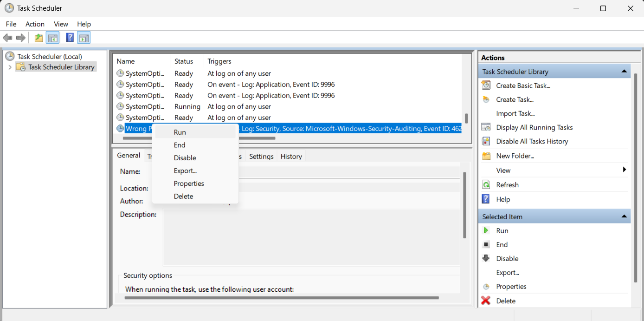The width and height of the screenshot is (644, 321).
Task: Expand the Task Scheduler Library tree node
Action: point(10,67)
